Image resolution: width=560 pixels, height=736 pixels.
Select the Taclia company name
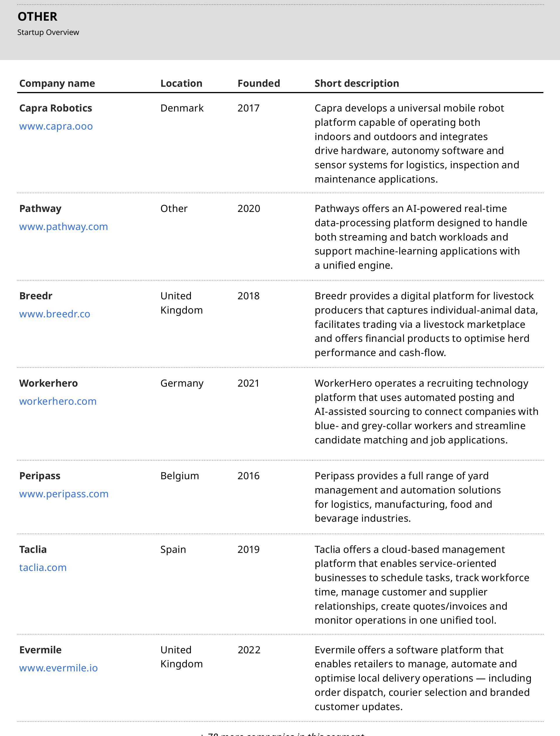click(33, 550)
